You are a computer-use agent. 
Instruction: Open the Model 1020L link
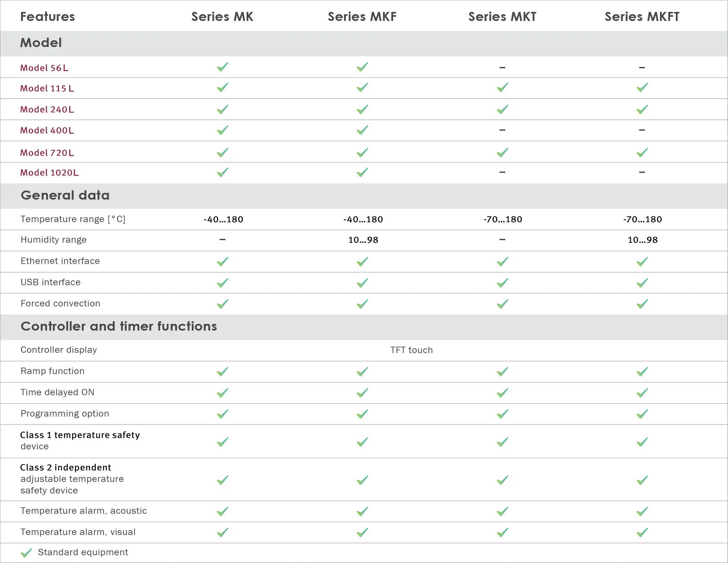coord(49,173)
